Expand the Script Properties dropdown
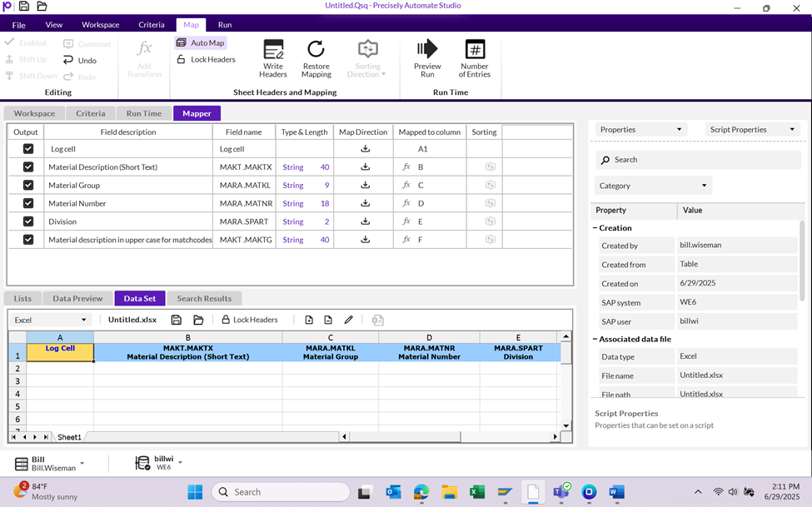 (x=753, y=130)
